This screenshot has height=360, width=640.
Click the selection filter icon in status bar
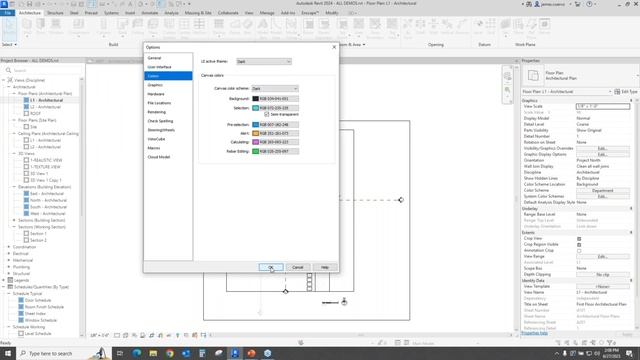click(x=611, y=343)
